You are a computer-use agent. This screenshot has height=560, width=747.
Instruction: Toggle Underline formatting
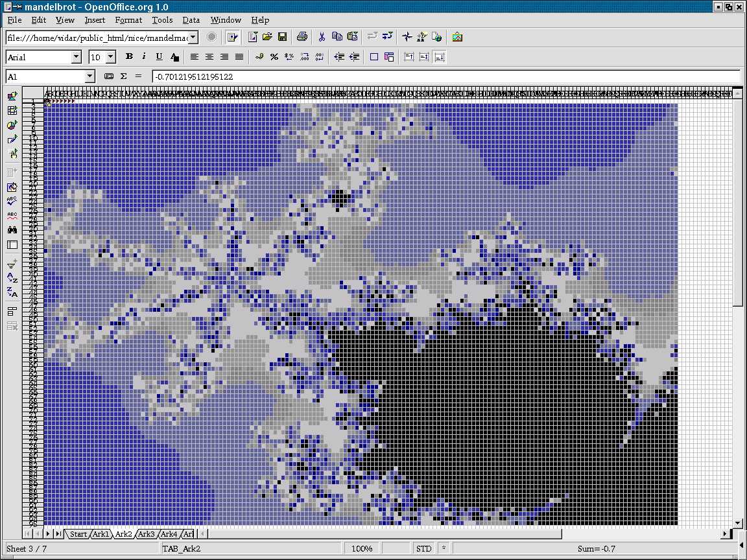click(159, 56)
